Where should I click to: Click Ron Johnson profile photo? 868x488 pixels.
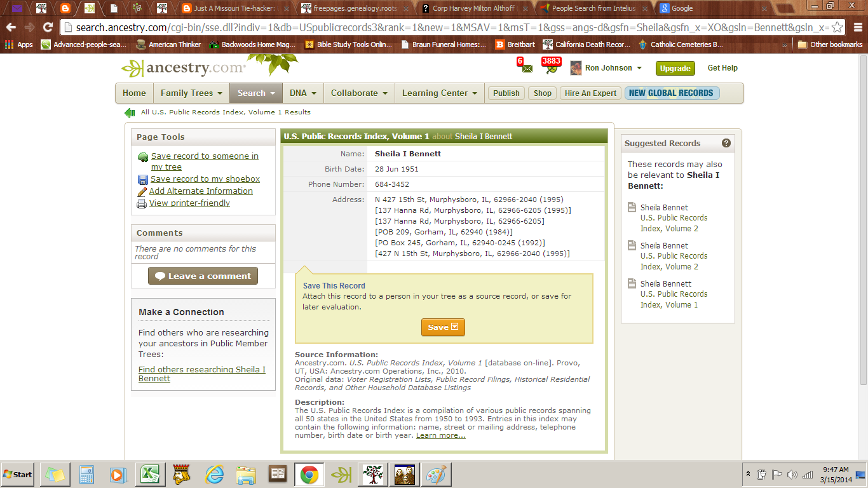pyautogui.click(x=576, y=68)
